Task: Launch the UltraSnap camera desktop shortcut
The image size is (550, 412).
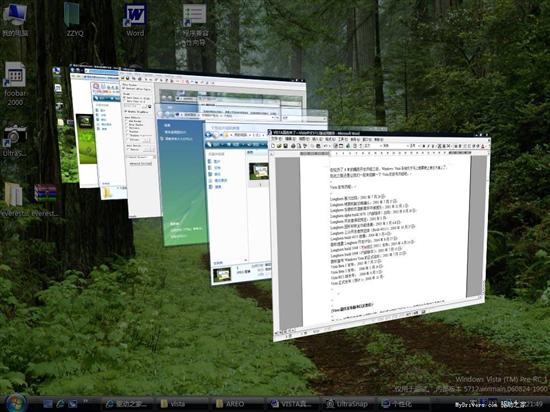Action: [x=14, y=140]
